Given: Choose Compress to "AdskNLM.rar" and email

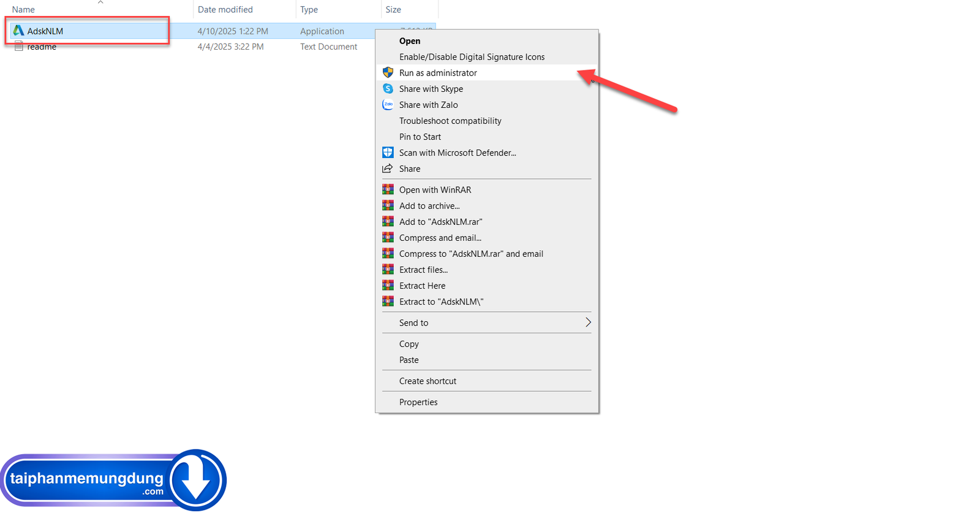Looking at the screenshot, I should click(x=487, y=254).
